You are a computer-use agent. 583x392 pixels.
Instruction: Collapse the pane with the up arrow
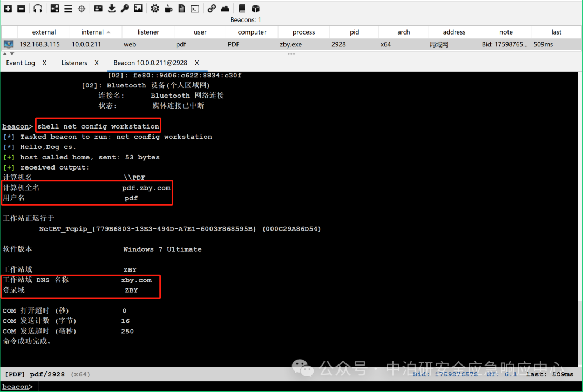[x=5, y=54]
